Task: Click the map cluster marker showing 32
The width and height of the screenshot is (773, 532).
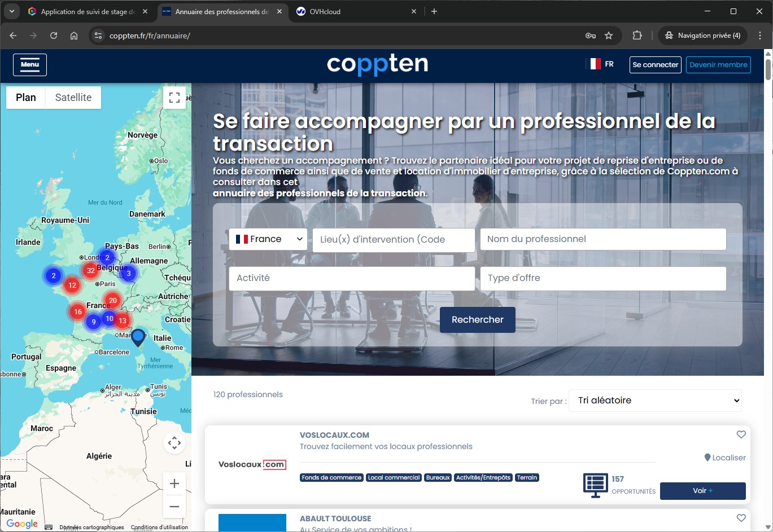Action: point(90,270)
